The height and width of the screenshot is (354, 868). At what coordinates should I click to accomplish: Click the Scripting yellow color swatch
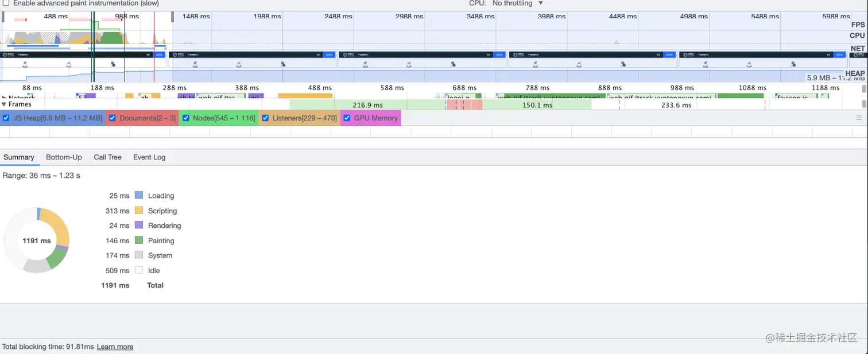point(138,211)
